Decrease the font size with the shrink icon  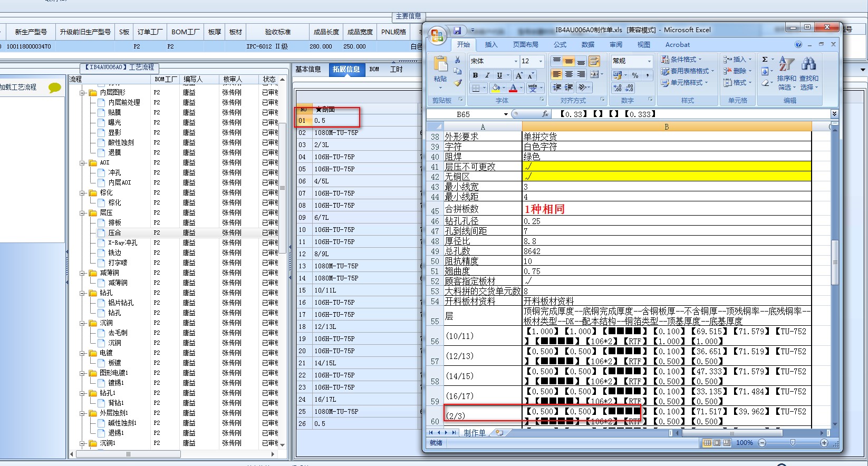click(531, 75)
